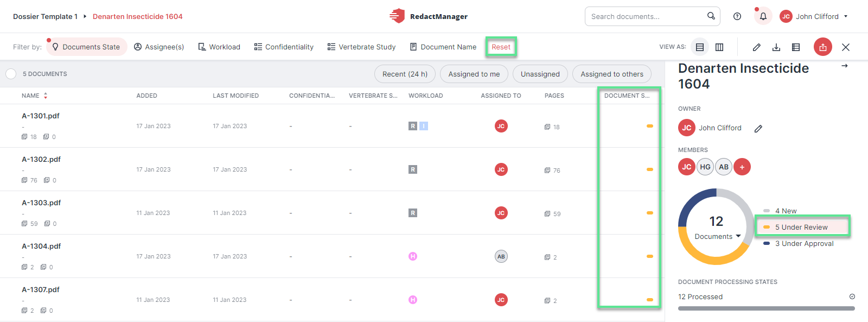Toggle the 4 New state legend

(x=780, y=211)
